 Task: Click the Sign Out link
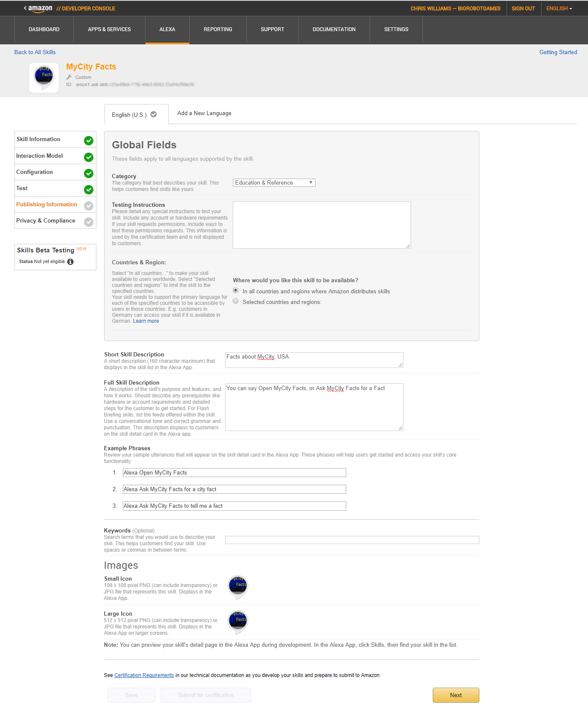(x=523, y=9)
